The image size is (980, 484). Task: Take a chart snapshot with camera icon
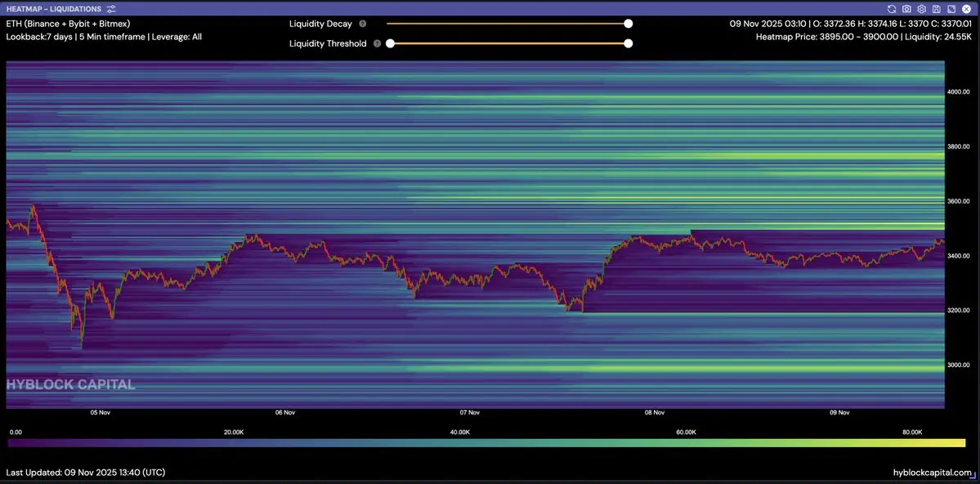coord(906,9)
